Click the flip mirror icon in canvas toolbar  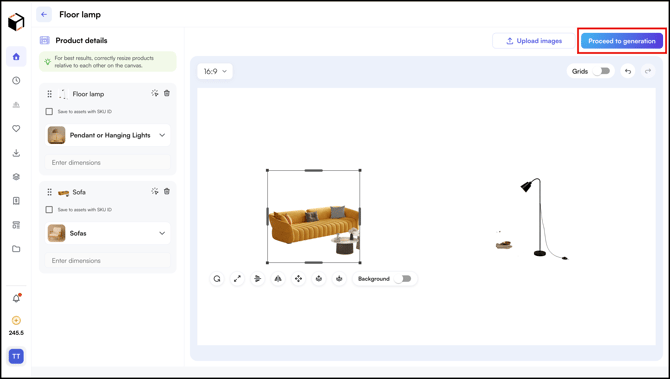pos(278,279)
